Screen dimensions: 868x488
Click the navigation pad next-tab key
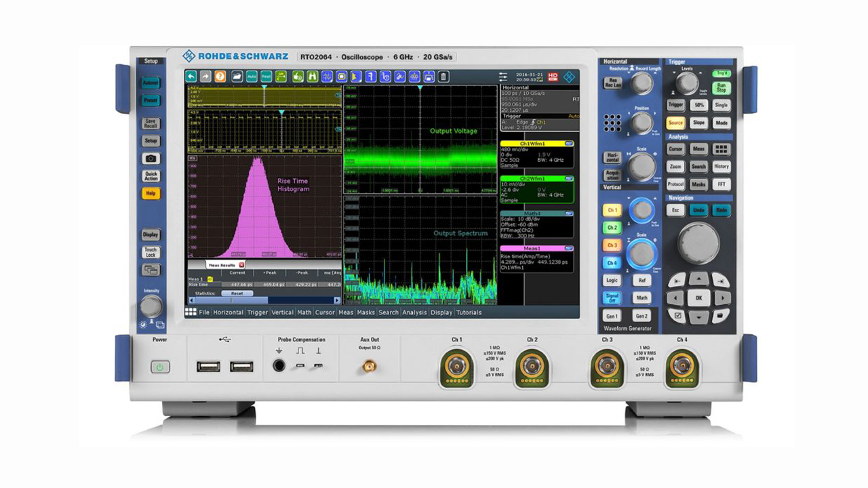[721, 281]
